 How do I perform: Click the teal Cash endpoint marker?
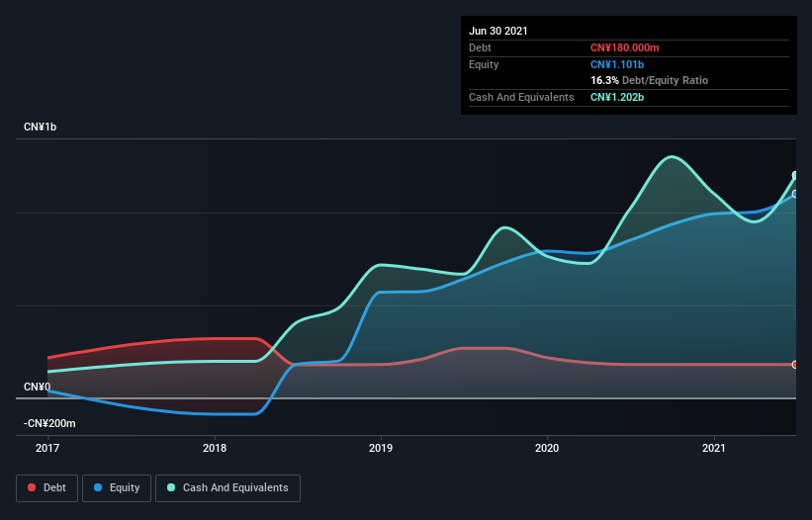795,175
